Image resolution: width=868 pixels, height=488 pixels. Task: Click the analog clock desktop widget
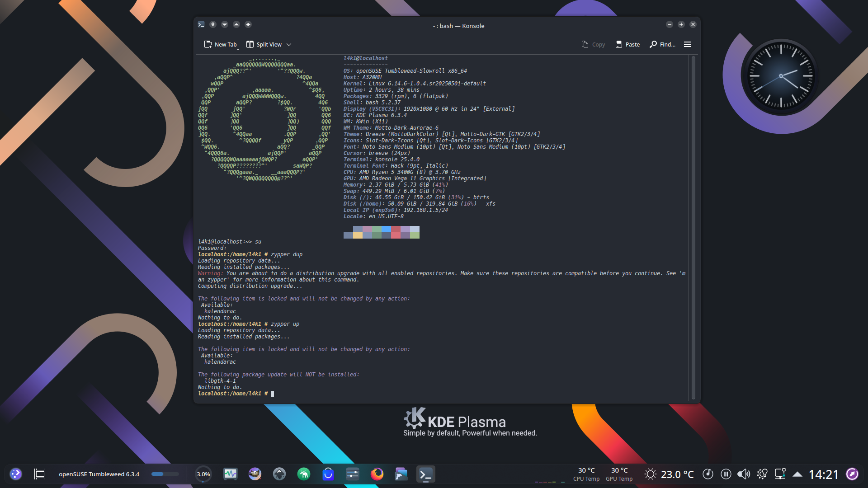pos(781,76)
